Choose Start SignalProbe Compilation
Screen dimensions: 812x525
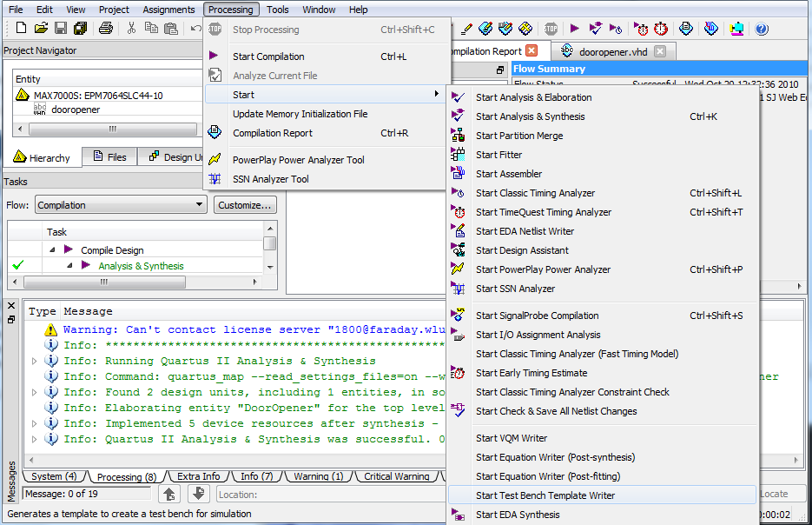tap(602, 316)
